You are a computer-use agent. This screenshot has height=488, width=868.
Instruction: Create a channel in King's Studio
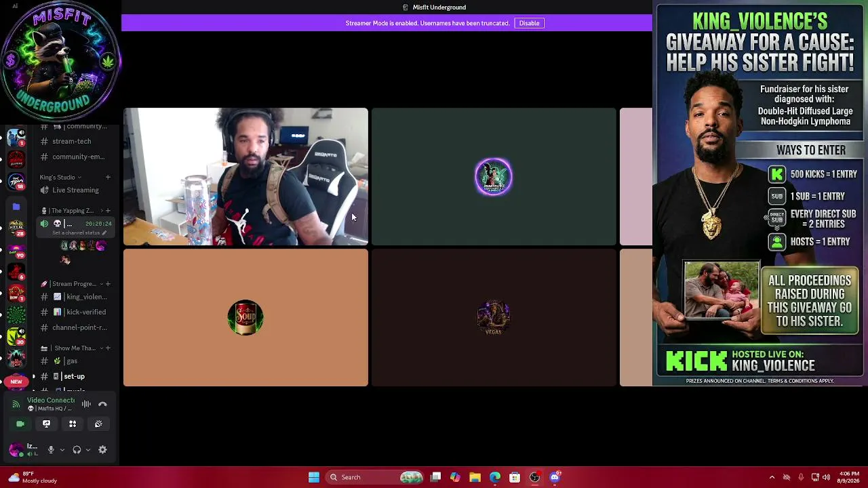[x=107, y=178]
